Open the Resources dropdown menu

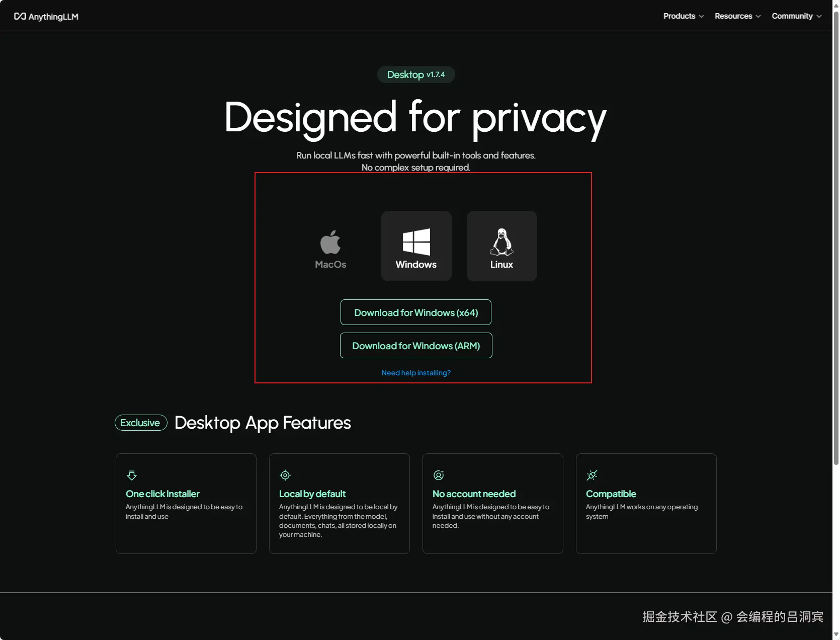pos(738,16)
